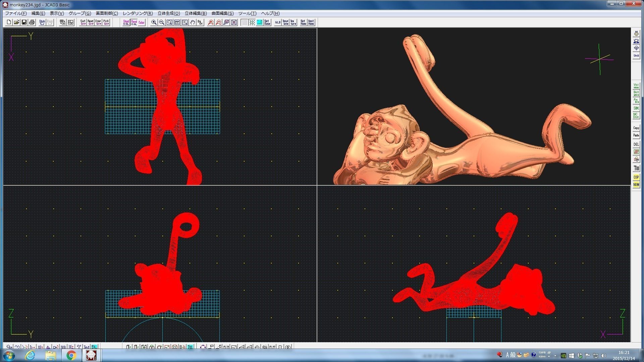Zoom in with the magnifier plus icon
The height and width of the screenshot is (362, 644).
154,22
